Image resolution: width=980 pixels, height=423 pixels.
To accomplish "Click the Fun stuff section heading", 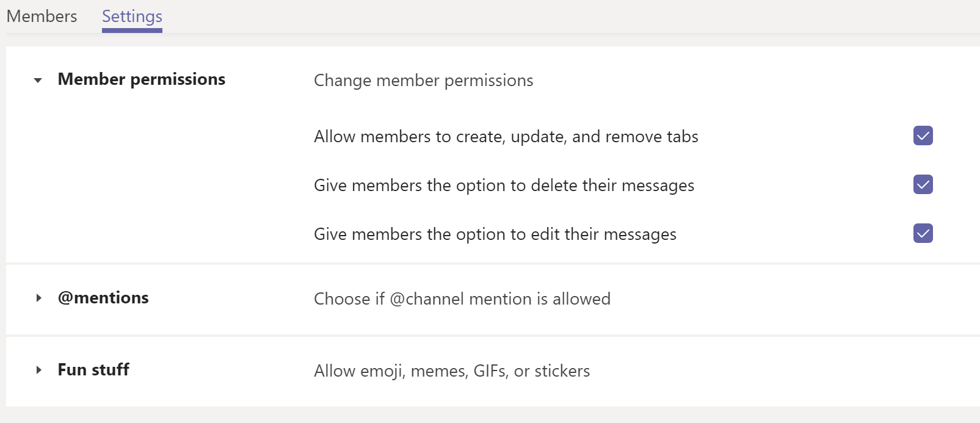I will (93, 370).
